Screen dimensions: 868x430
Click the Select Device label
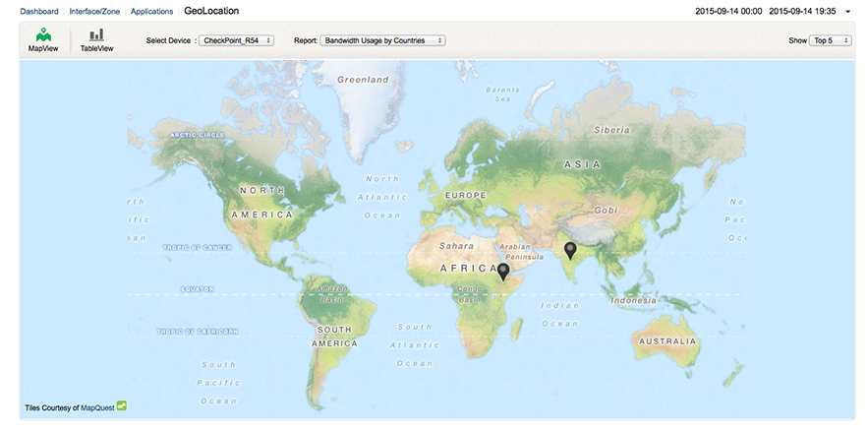(x=169, y=40)
